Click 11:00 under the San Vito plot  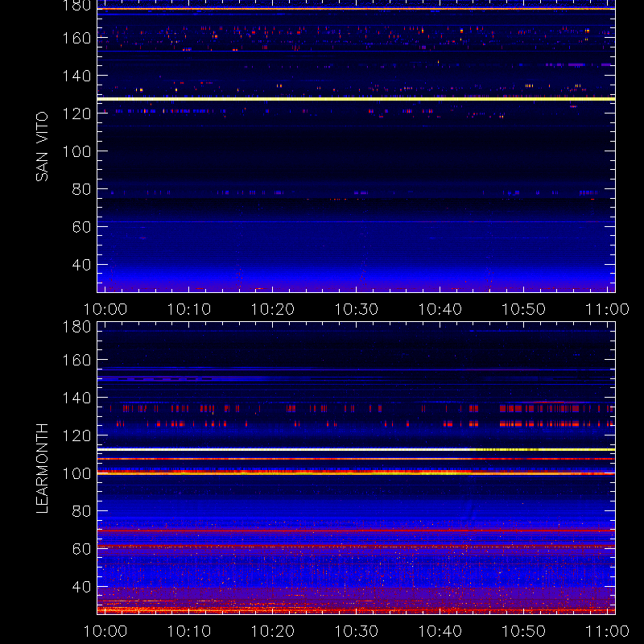[607, 309]
